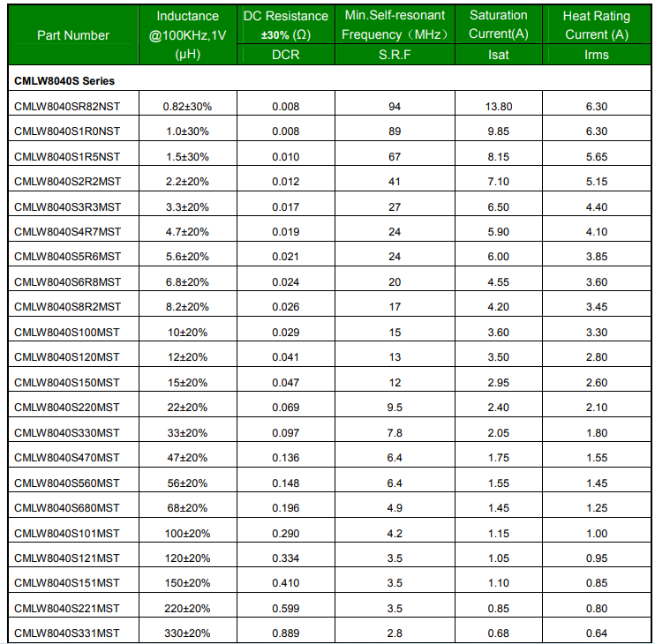Screen dimensions: 655x644
Task: Select S.R.F value 94
Action: 395,107
